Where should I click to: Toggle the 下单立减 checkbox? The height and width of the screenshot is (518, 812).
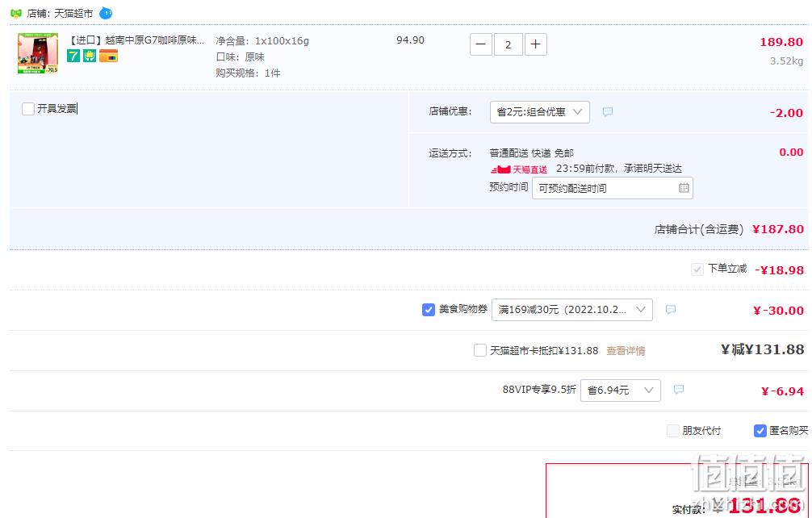tap(697, 269)
